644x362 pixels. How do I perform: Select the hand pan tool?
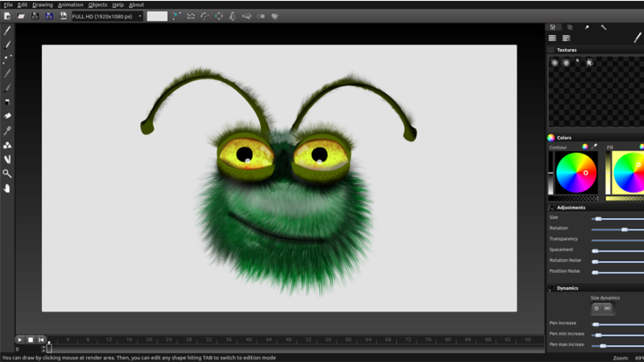pyautogui.click(x=7, y=188)
